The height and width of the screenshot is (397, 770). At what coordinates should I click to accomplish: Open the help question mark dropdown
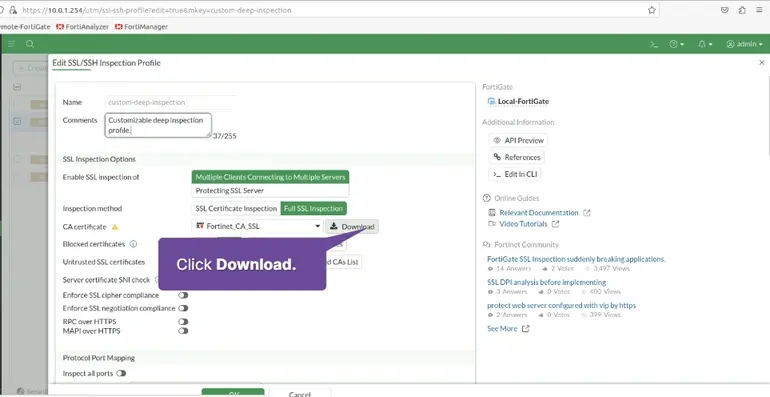pyautogui.click(x=676, y=44)
